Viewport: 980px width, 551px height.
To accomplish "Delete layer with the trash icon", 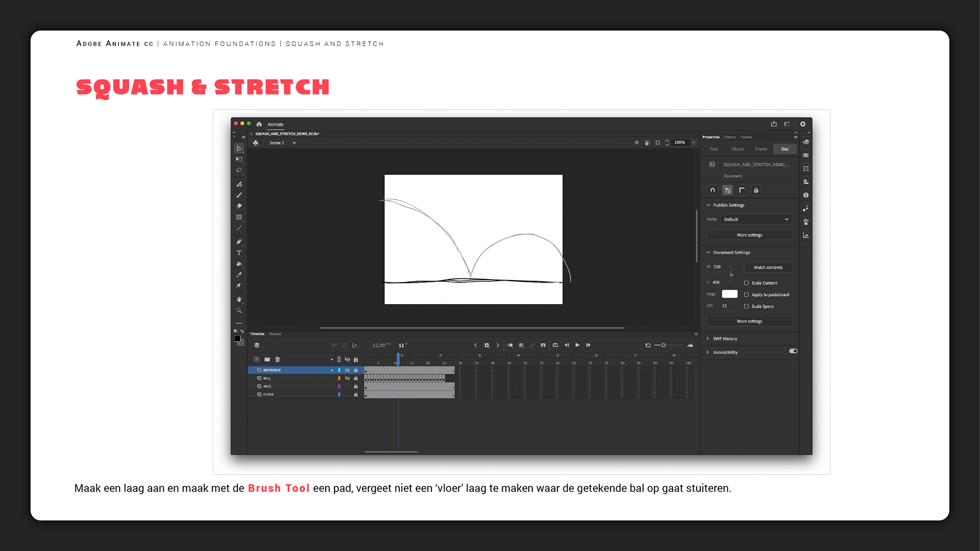I will [278, 360].
